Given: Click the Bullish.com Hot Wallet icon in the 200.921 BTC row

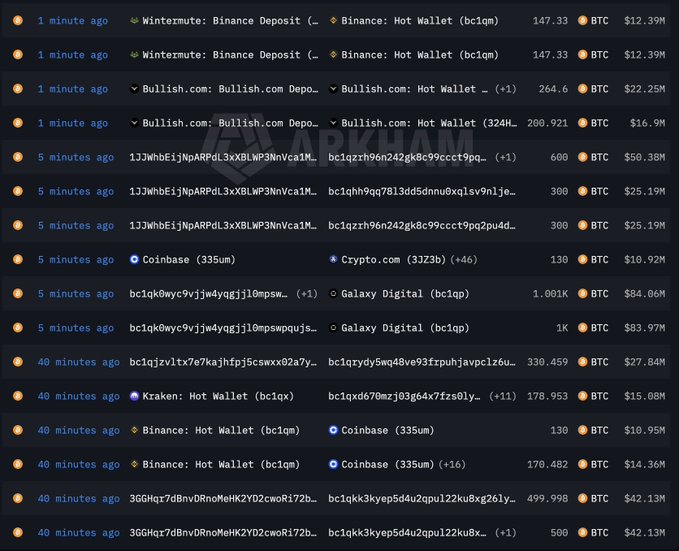Looking at the screenshot, I should pyautogui.click(x=333, y=123).
